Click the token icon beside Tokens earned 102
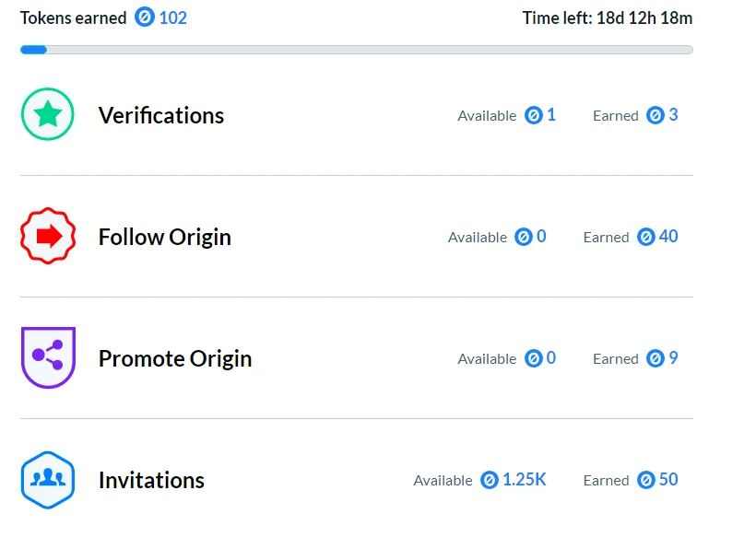 point(144,18)
